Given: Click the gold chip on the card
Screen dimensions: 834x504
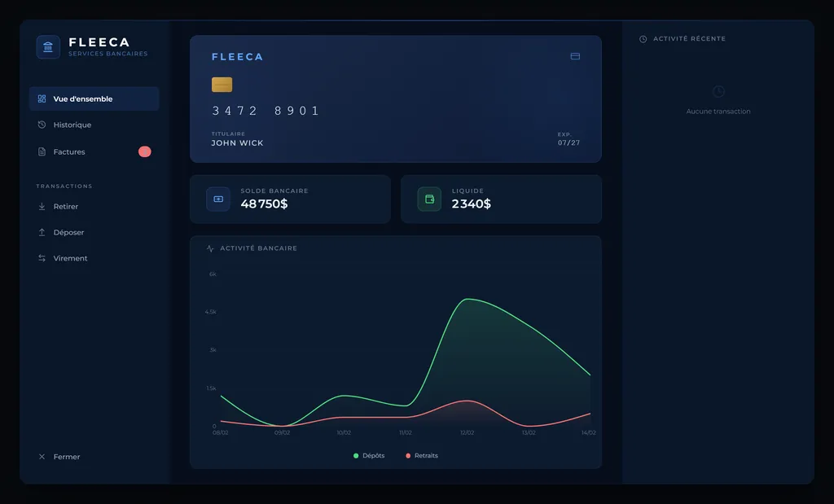Looking at the screenshot, I should pyautogui.click(x=222, y=85).
